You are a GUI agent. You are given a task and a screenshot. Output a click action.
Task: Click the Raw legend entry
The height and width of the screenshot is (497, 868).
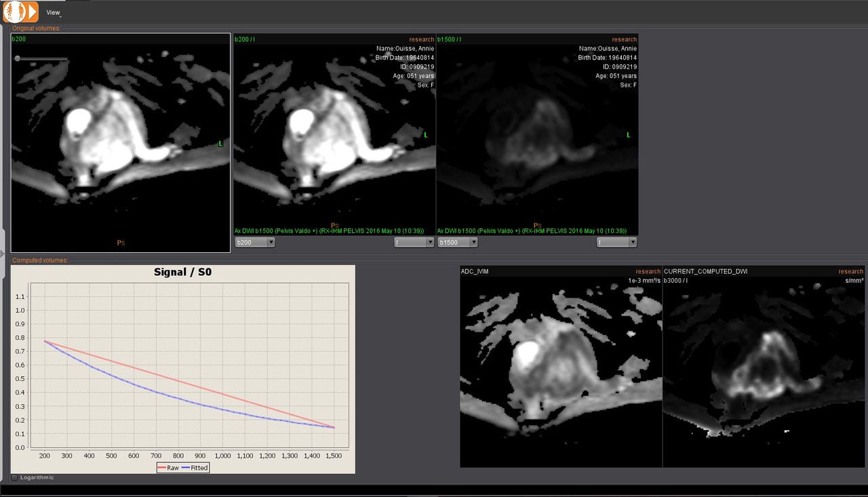pos(168,468)
